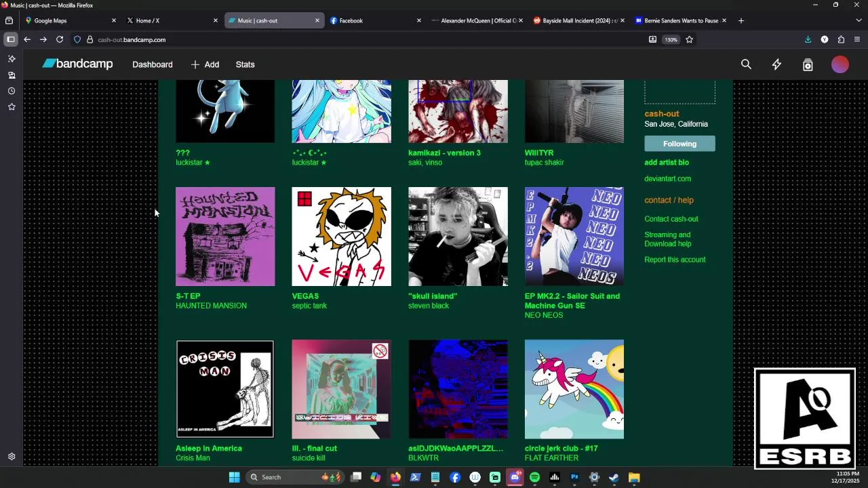Screen dimensions: 868x488
Task: Click the bandcamp logo
Action: pyautogui.click(x=77, y=64)
